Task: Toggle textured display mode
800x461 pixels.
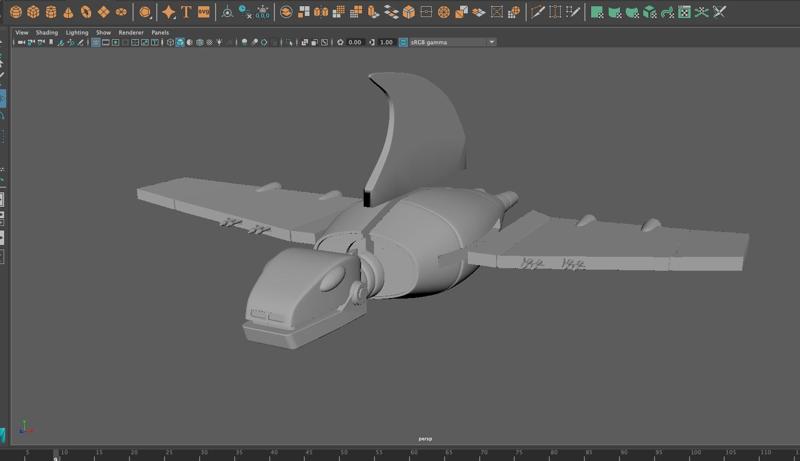Action: coord(209,42)
